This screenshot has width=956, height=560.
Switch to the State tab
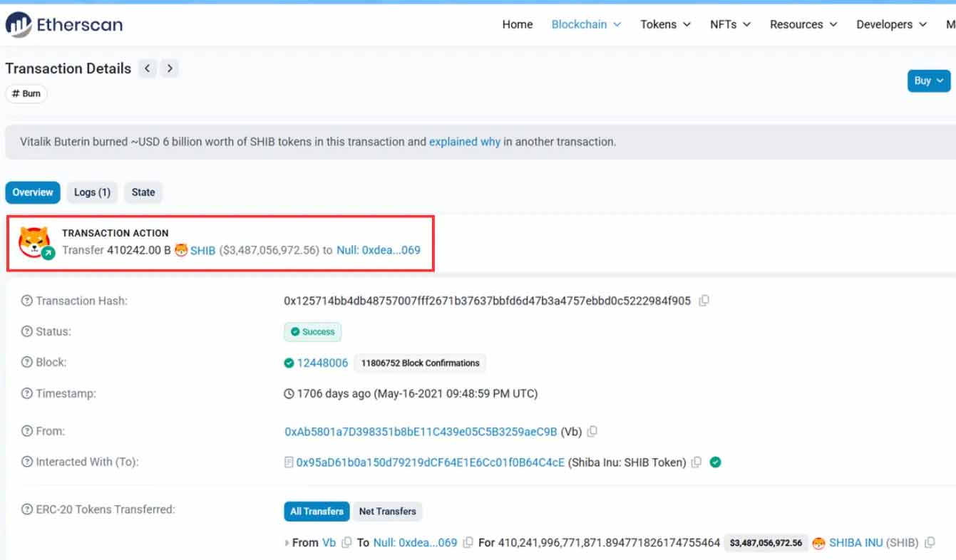tap(143, 192)
